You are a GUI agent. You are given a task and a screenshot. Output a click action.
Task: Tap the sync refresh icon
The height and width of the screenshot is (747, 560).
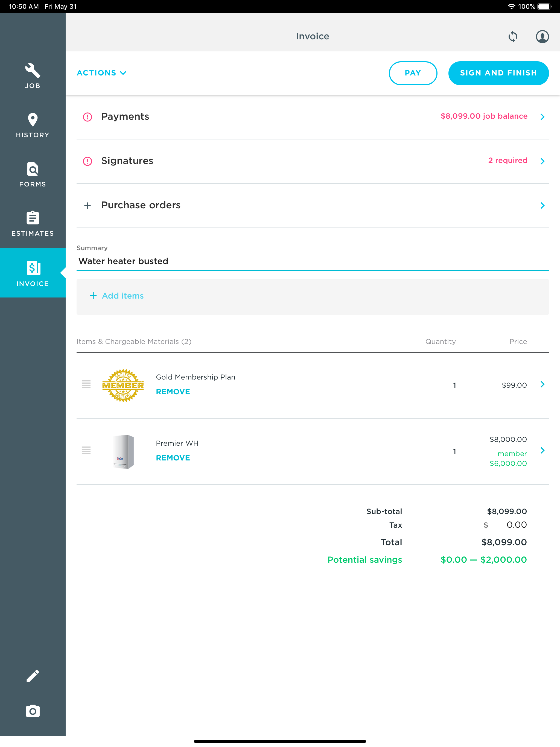tap(512, 36)
